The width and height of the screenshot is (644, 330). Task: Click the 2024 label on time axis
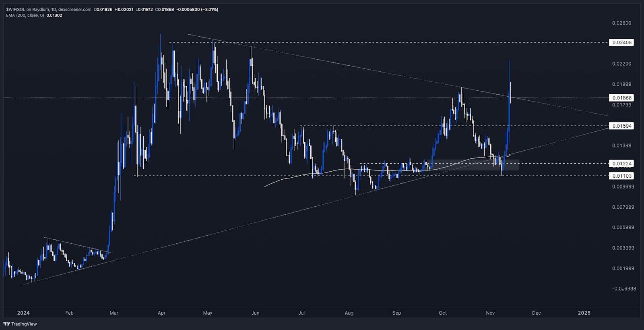click(x=23, y=313)
